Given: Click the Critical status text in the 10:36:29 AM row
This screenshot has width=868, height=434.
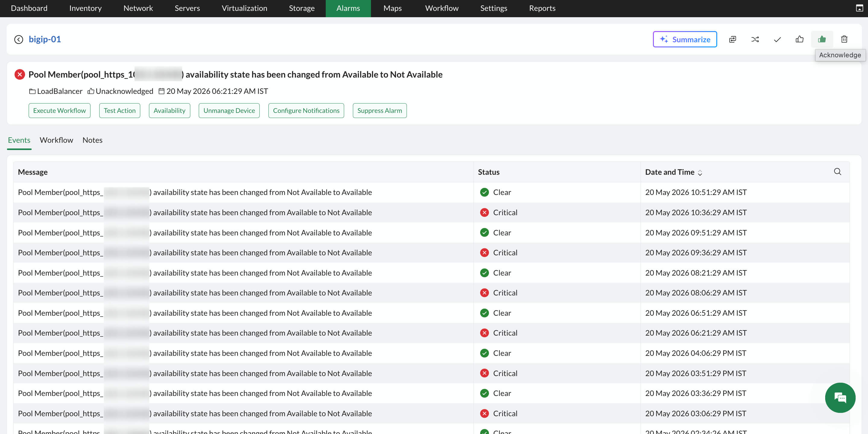Looking at the screenshot, I should coord(505,212).
